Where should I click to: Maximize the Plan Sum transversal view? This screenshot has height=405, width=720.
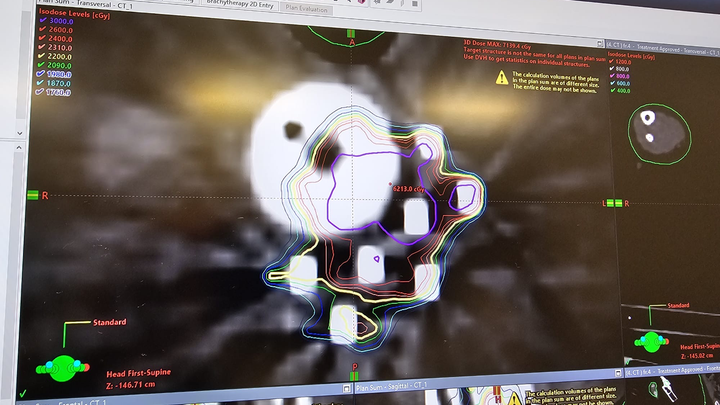coord(600,43)
